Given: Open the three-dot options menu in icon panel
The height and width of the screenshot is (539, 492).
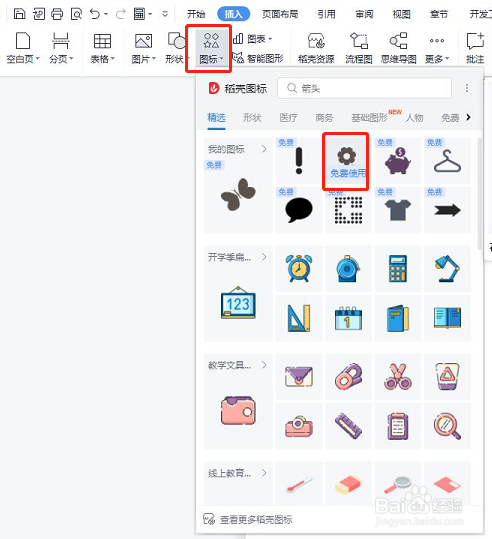Looking at the screenshot, I should point(467,88).
